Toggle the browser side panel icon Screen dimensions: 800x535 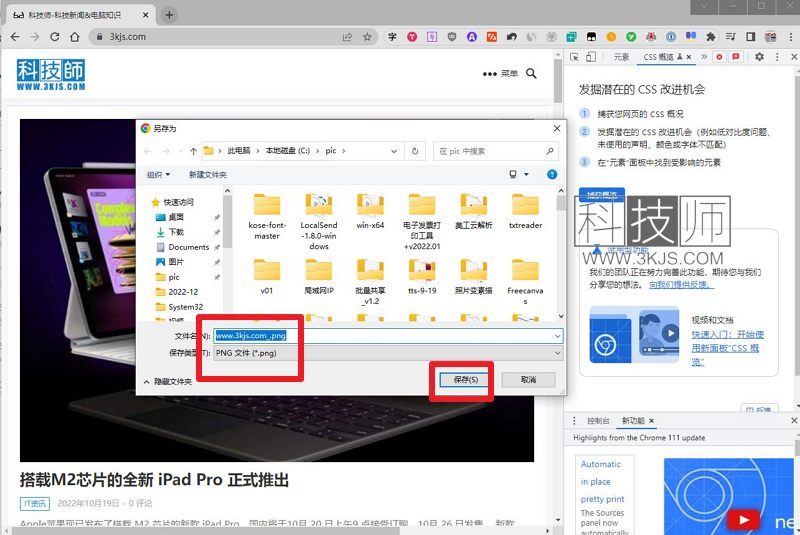[x=751, y=37]
